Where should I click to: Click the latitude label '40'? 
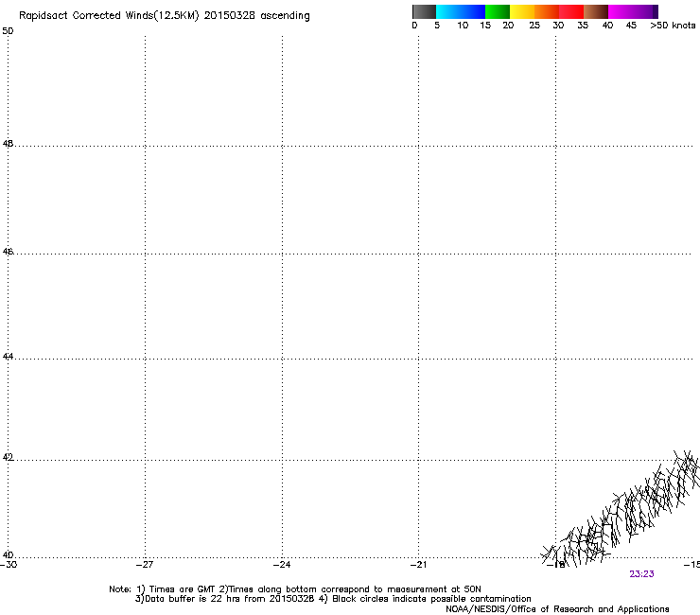pyautogui.click(x=8, y=554)
